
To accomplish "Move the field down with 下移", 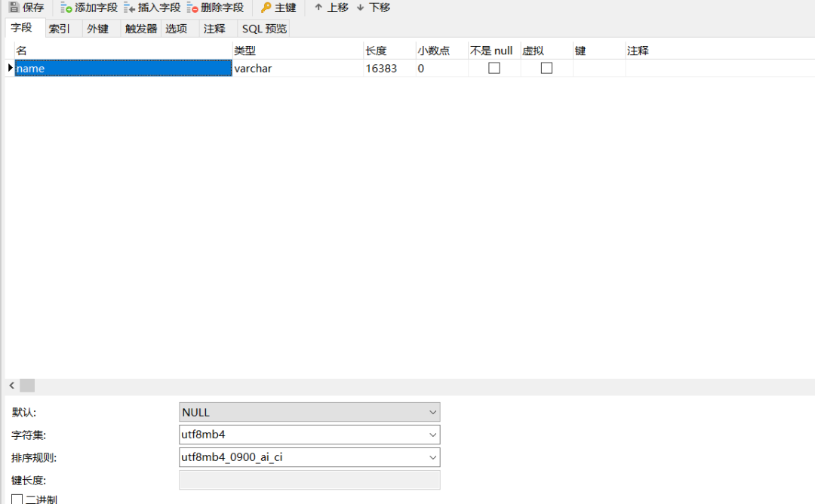I will 375,8.
